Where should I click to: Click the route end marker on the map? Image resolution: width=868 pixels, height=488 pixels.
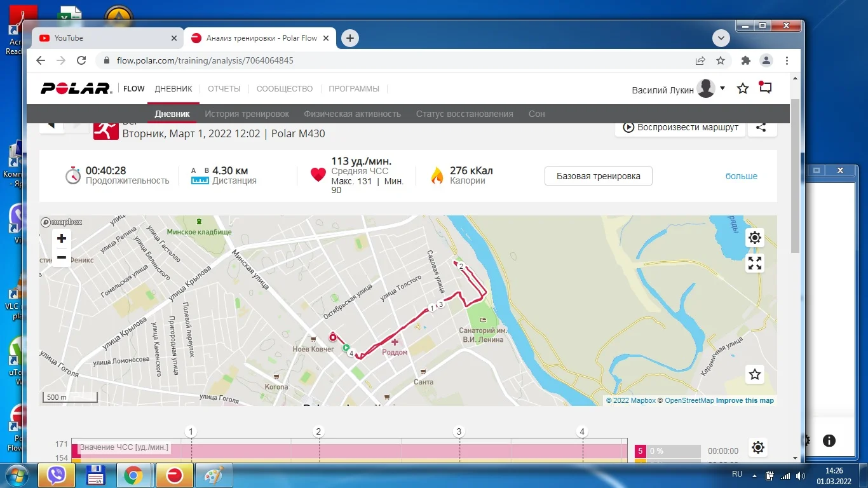pos(332,337)
